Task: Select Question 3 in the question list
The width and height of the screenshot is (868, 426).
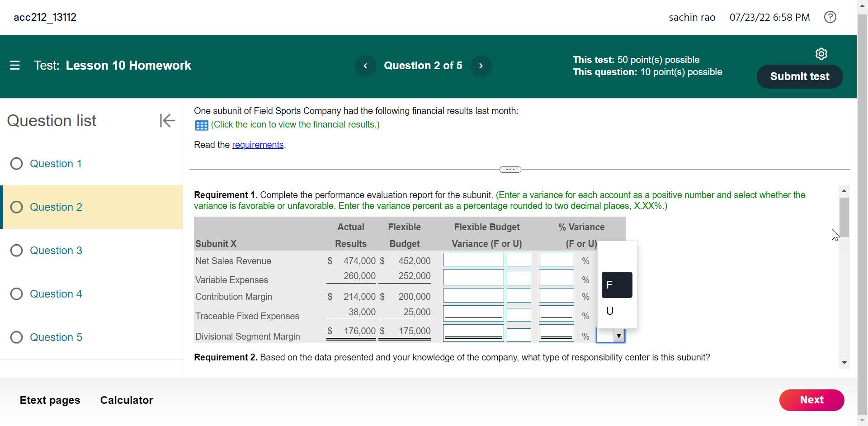Action: [91, 251]
